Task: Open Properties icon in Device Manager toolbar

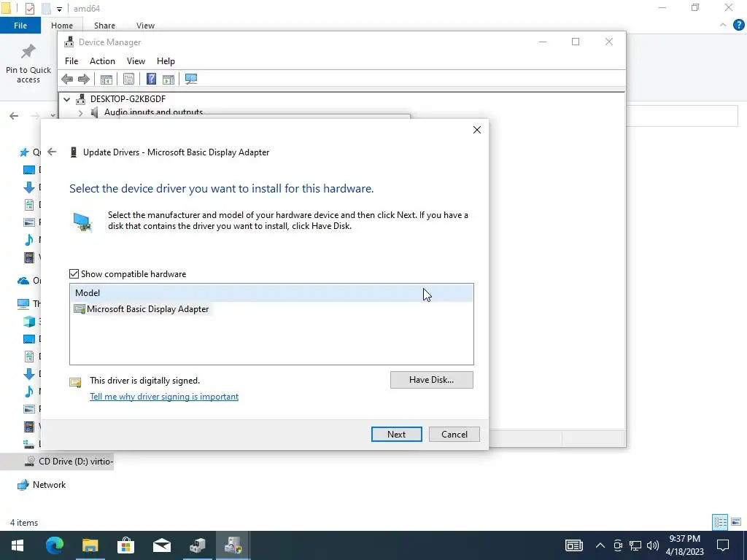Action: click(128, 79)
